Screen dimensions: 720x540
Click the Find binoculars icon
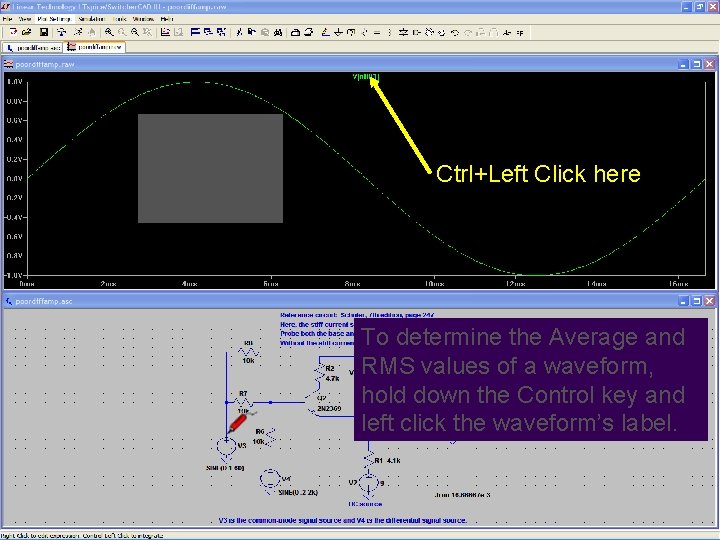pos(278,32)
